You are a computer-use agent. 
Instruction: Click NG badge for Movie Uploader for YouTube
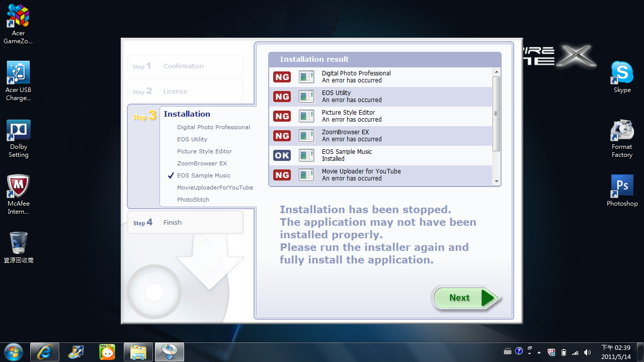pyautogui.click(x=282, y=175)
